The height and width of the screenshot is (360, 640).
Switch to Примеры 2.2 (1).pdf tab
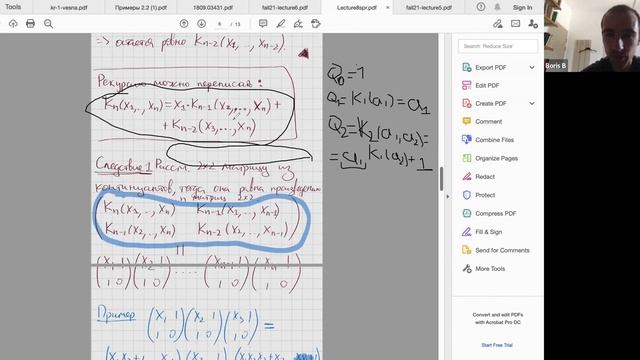pyautogui.click(x=141, y=7)
